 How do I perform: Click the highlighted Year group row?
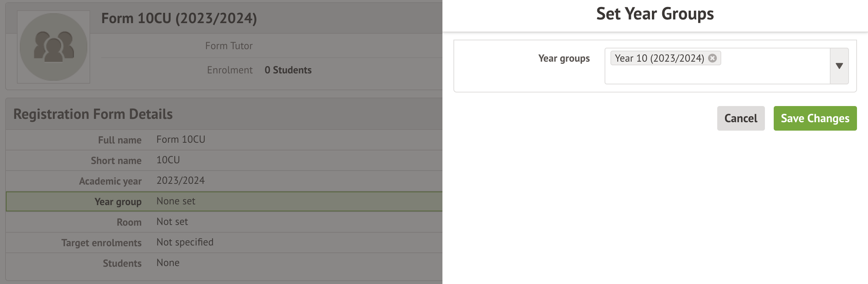click(224, 201)
